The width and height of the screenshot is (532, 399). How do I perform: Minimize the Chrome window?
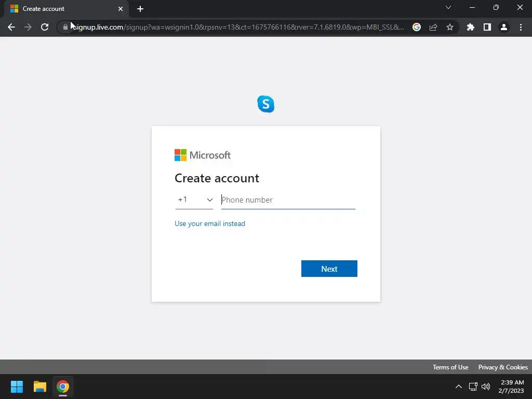pyautogui.click(x=472, y=7)
